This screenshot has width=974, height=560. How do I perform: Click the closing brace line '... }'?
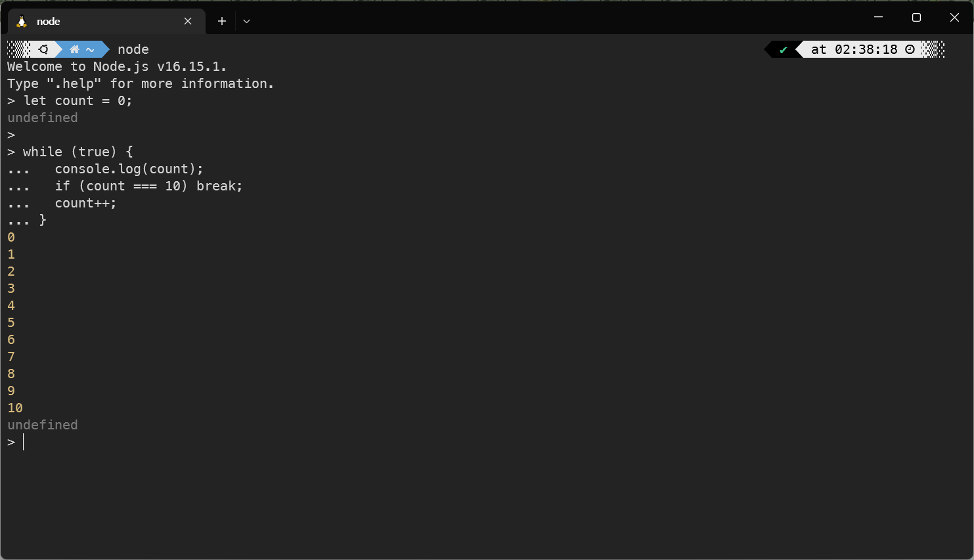coord(27,220)
